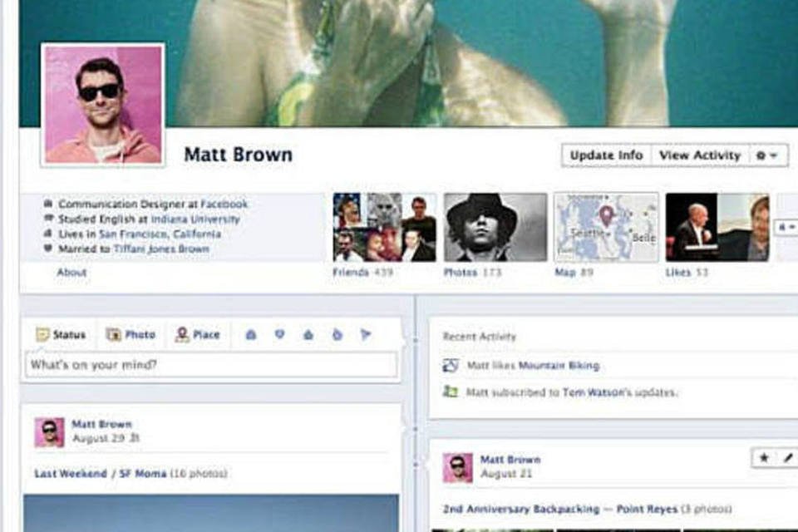Open the Point Reyes link
Viewport: 798px width, 532px height.
(x=647, y=509)
